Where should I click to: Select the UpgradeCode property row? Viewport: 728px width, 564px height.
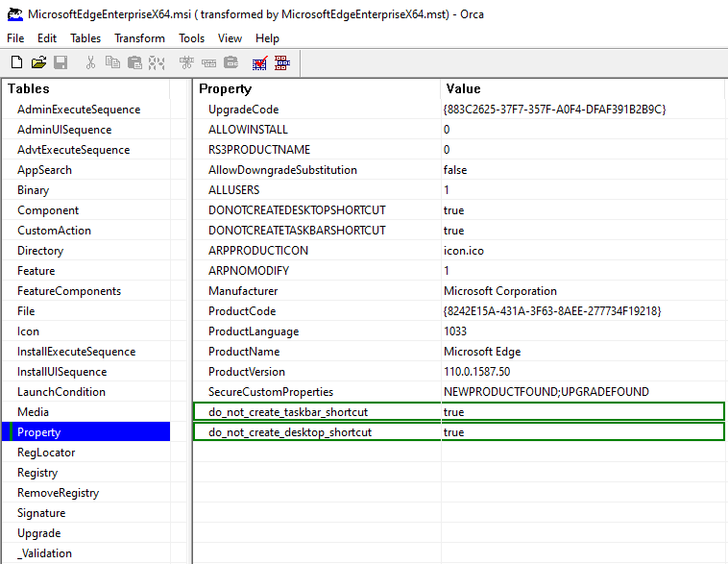point(459,110)
